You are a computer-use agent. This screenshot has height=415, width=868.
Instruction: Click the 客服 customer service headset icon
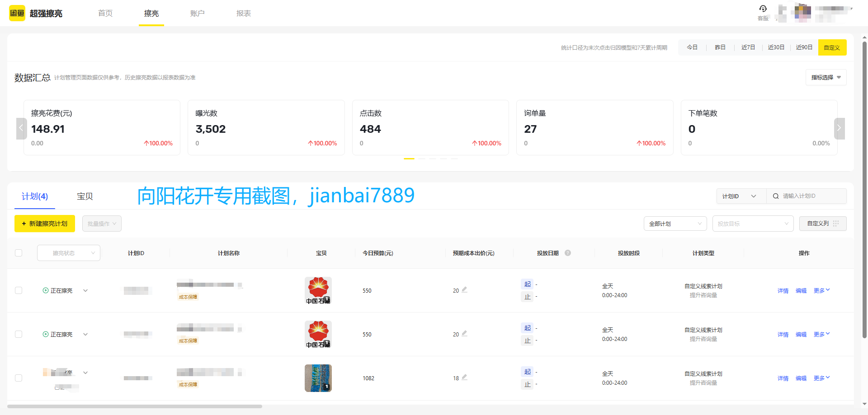763,9
